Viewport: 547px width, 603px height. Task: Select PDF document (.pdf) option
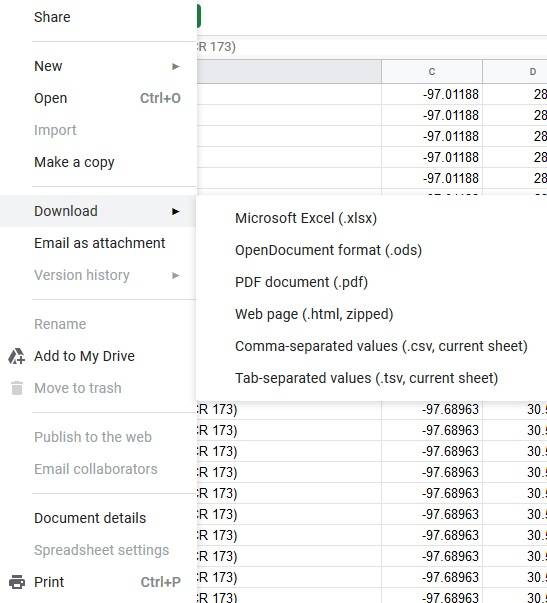click(301, 282)
